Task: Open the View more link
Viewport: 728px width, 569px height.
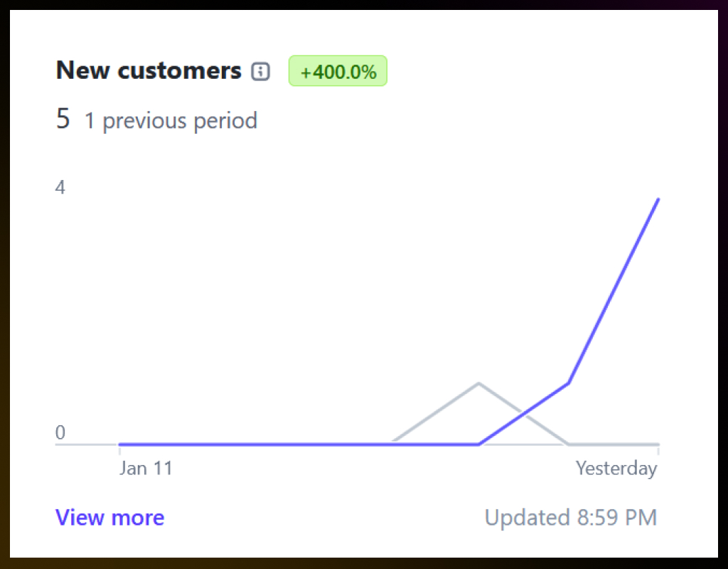Action: 109,517
